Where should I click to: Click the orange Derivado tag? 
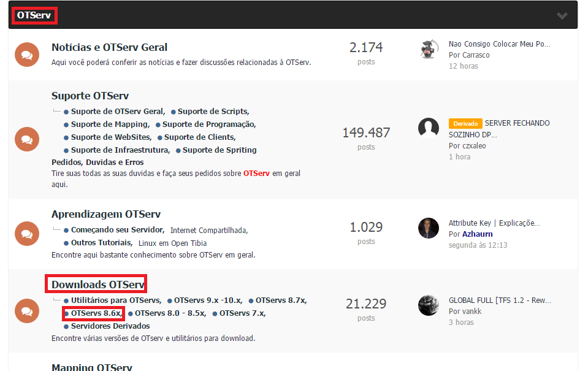465,123
